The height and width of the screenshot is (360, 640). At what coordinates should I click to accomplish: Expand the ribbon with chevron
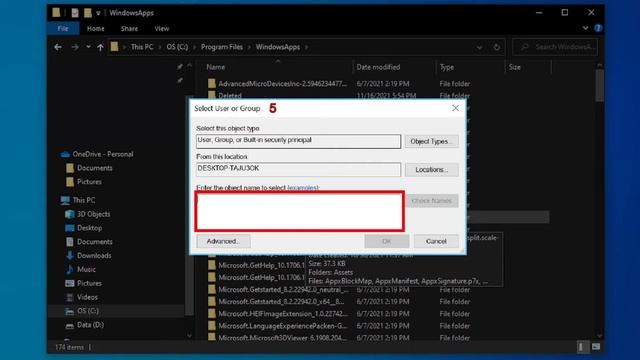point(586,28)
